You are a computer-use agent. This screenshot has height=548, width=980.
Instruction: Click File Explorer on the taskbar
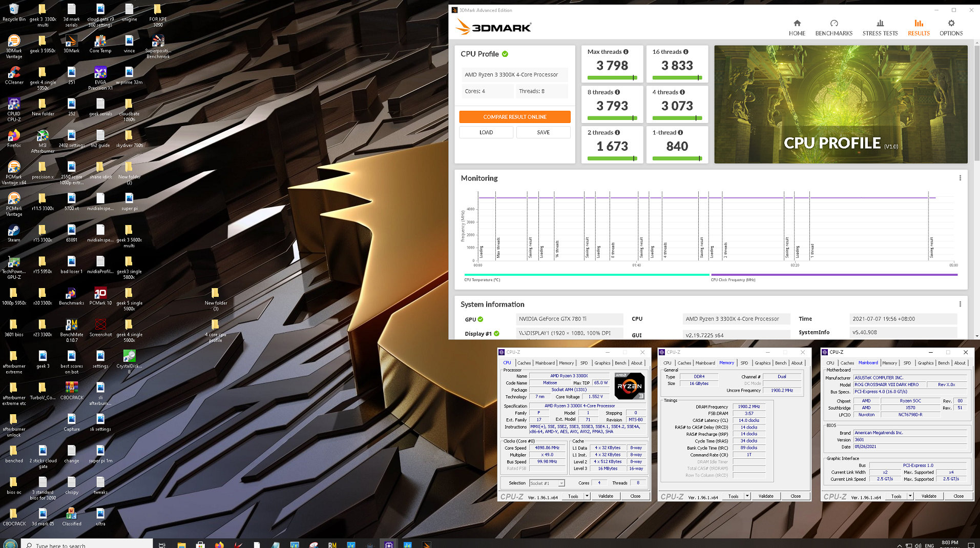point(181,544)
